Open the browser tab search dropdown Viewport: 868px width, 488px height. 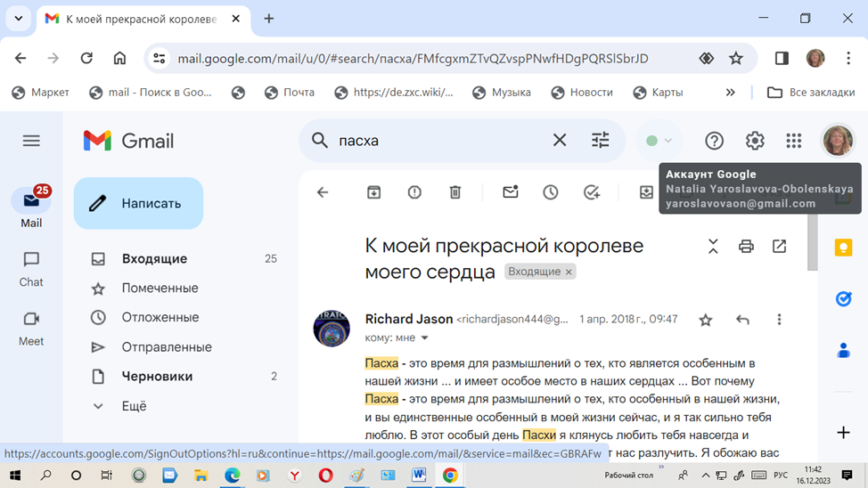(x=18, y=19)
